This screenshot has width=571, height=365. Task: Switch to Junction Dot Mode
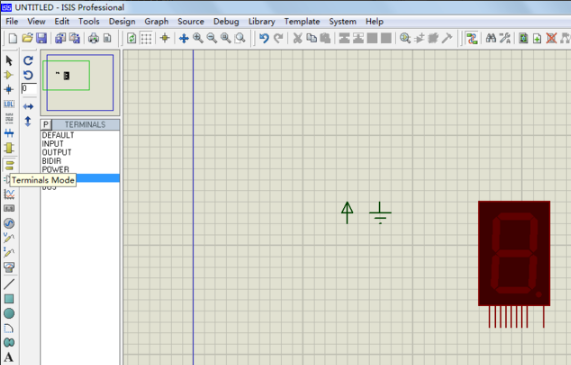pyautogui.click(x=9, y=90)
